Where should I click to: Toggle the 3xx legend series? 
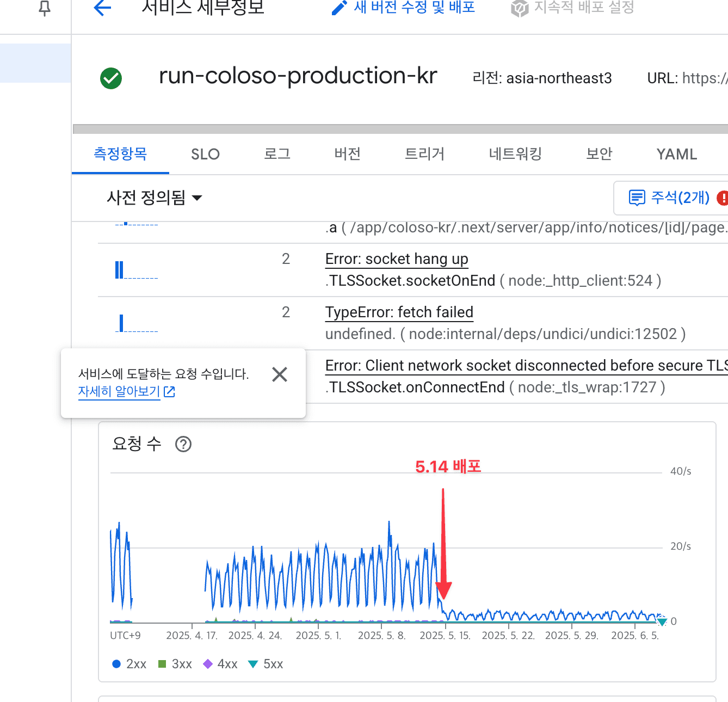coord(175,664)
